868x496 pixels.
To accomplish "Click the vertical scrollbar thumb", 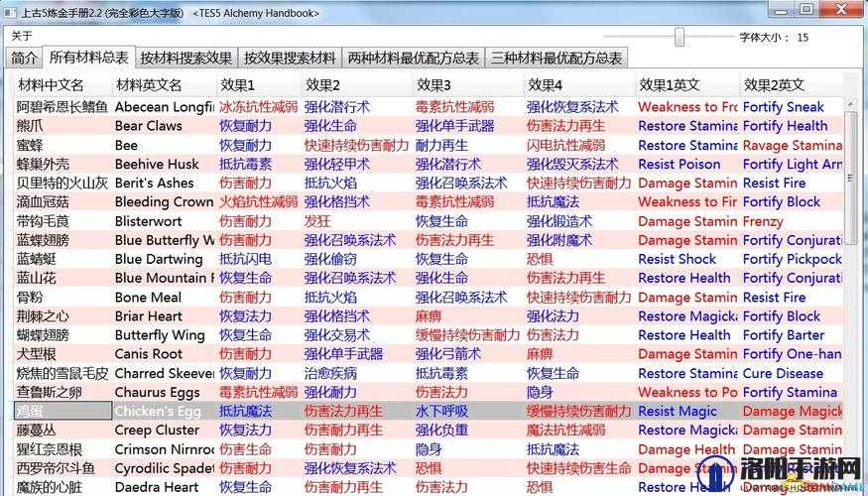I will pos(850,178).
